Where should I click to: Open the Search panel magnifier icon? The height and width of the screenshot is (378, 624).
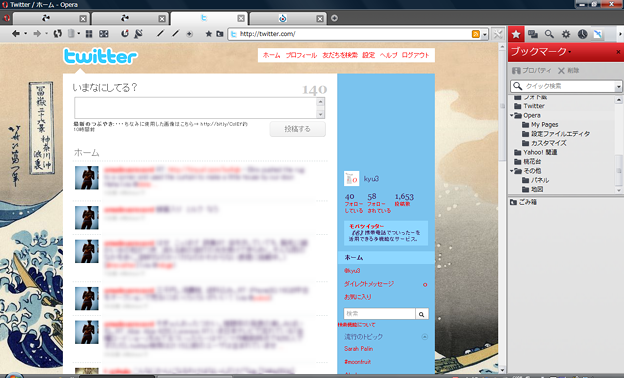(549, 34)
